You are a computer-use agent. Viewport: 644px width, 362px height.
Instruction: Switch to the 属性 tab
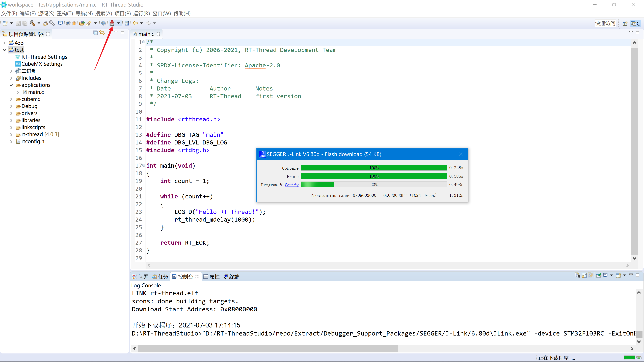[211, 277]
